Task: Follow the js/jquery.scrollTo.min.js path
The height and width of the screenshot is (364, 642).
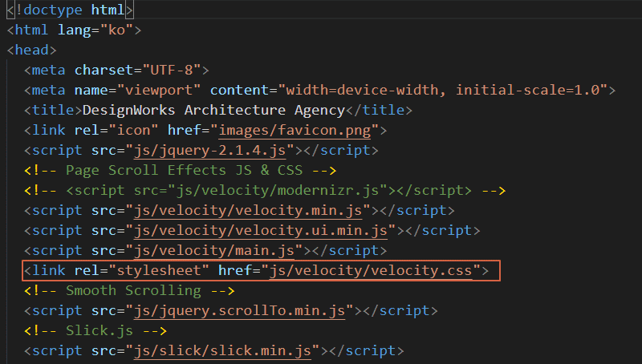Action: click(239, 310)
